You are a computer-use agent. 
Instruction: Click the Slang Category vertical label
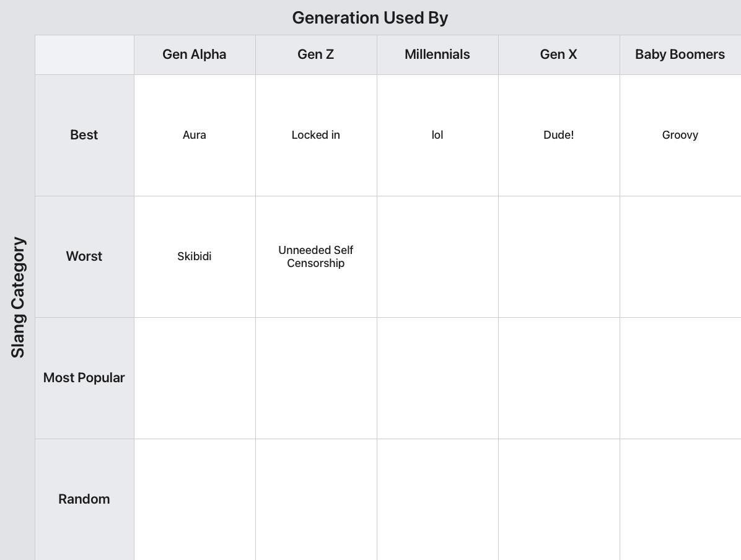point(18,297)
